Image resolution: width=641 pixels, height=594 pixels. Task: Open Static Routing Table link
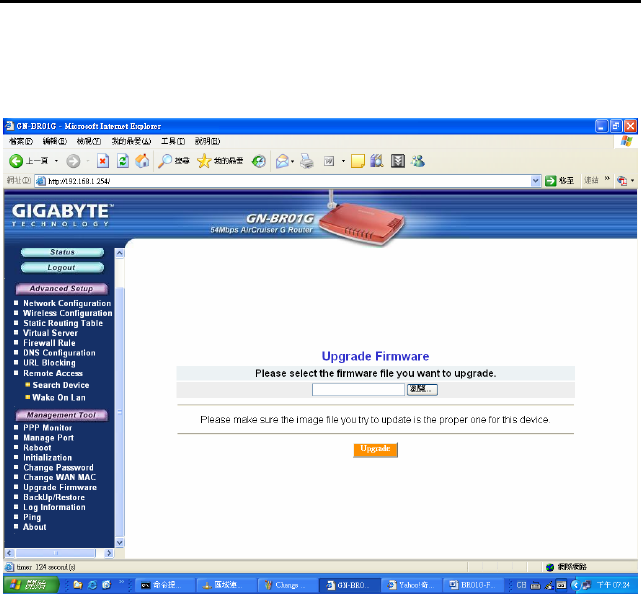[x=63, y=323]
